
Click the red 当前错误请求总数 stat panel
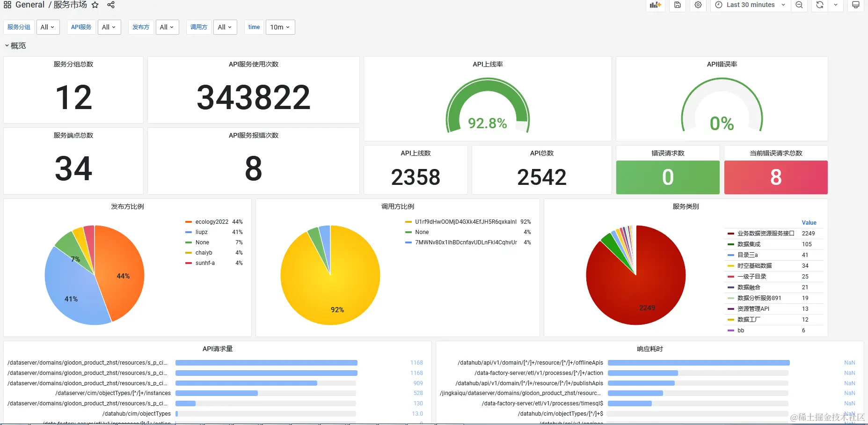click(776, 177)
